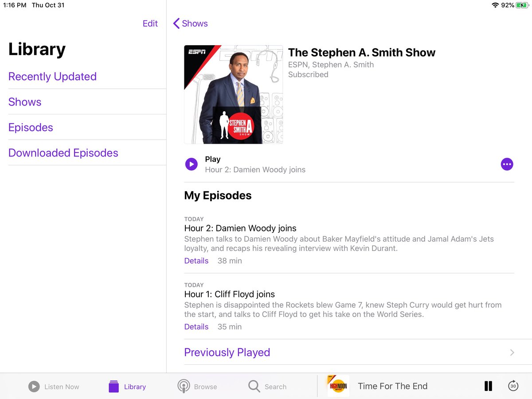Tap the My Episodes heading
The height and width of the screenshot is (399, 532).
(x=218, y=196)
